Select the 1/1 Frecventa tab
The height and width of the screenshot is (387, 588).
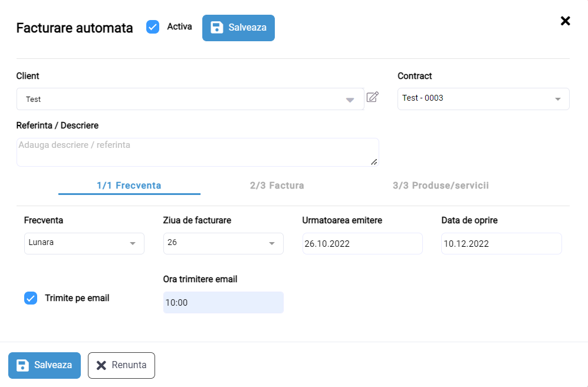click(129, 186)
